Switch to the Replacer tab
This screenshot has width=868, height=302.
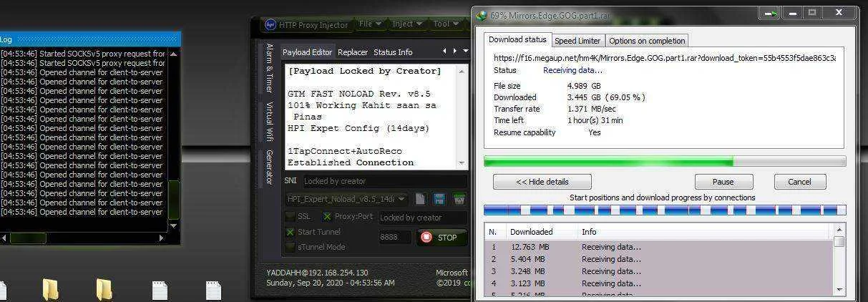point(353,52)
